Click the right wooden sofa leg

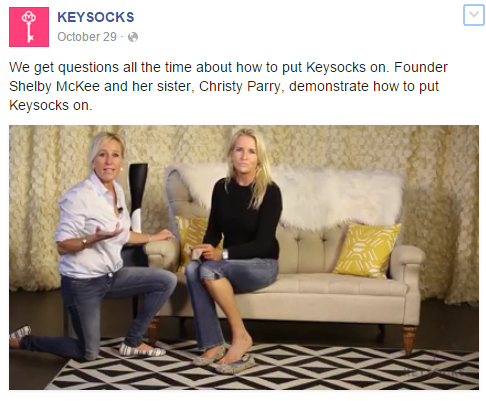tap(409, 339)
